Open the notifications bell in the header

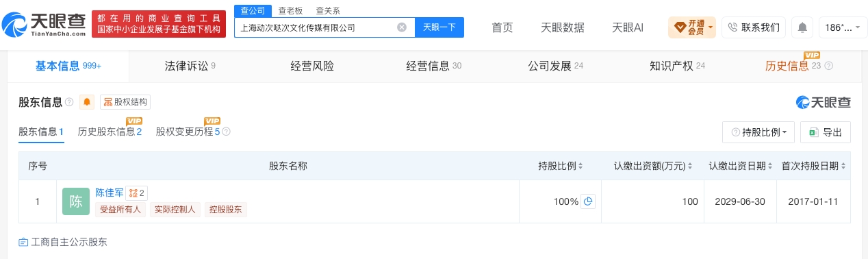[802, 27]
